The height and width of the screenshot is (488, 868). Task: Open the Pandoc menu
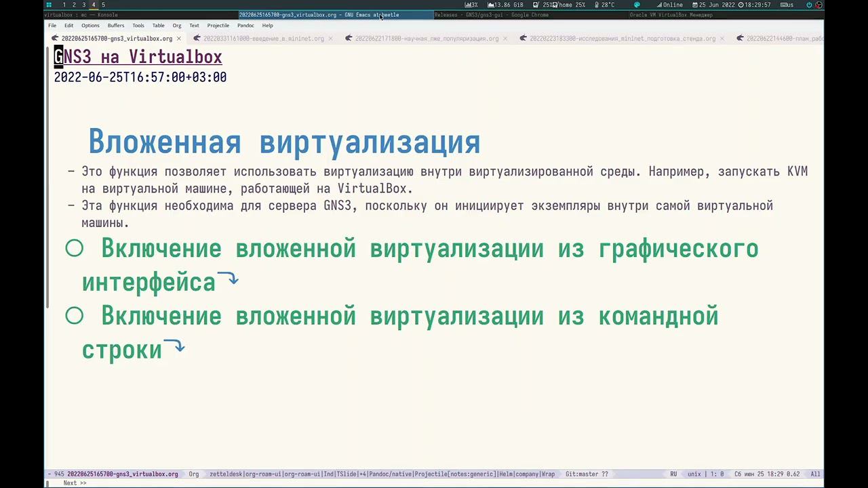point(245,26)
